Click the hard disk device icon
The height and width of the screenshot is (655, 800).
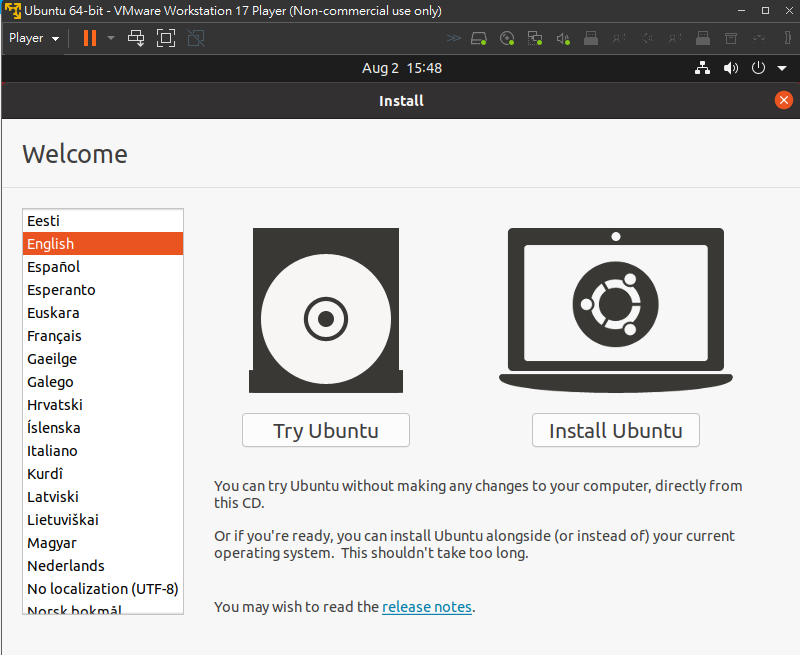479,39
